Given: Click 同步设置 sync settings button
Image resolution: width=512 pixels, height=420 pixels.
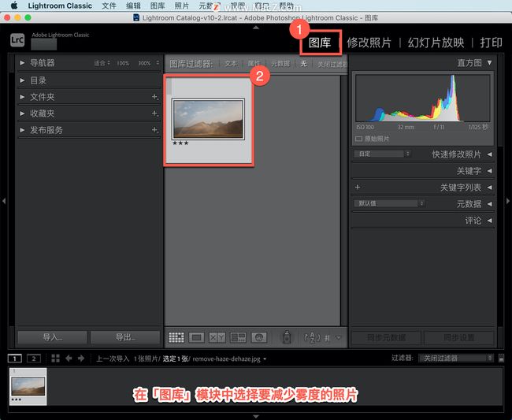Looking at the screenshot, I should coord(458,338).
